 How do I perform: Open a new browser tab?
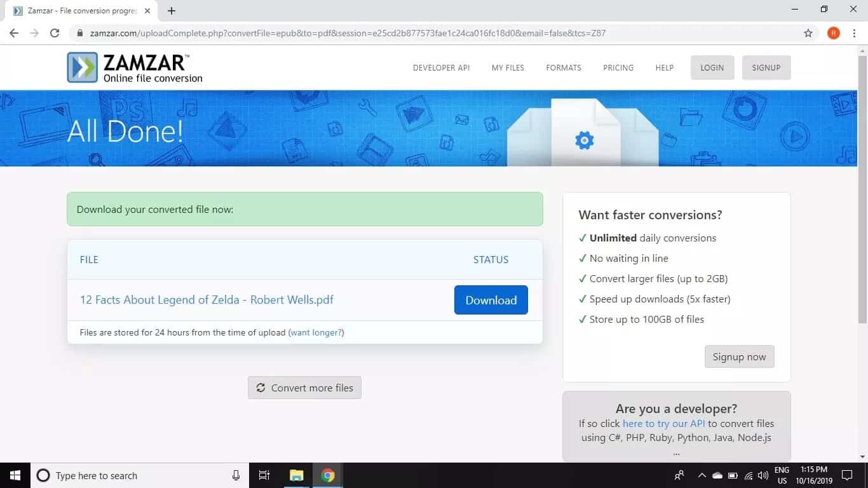(172, 11)
